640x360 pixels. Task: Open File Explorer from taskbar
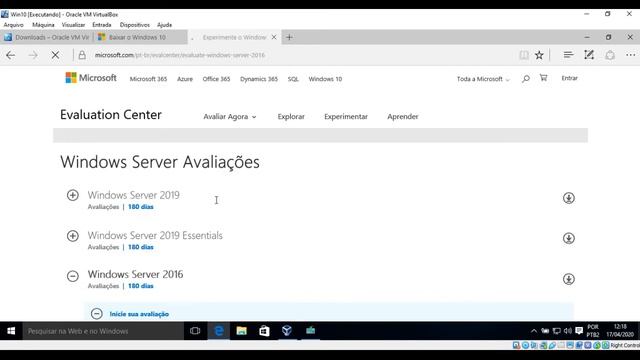(242, 331)
